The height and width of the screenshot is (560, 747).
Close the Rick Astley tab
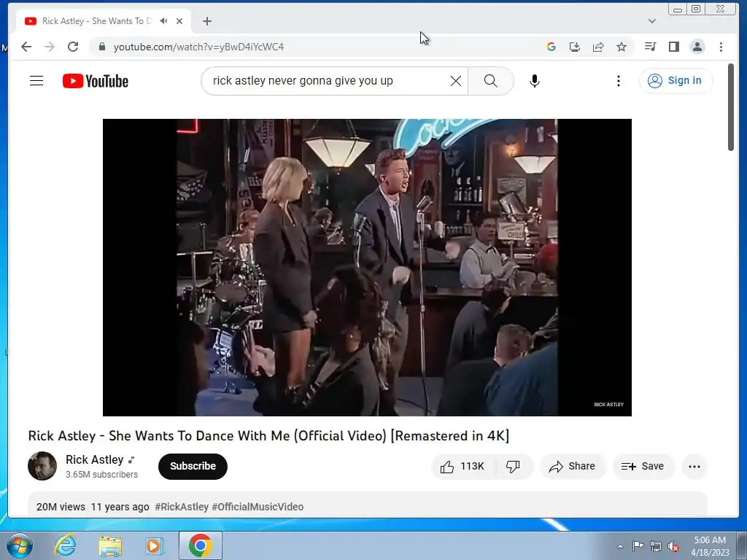tap(179, 21)
